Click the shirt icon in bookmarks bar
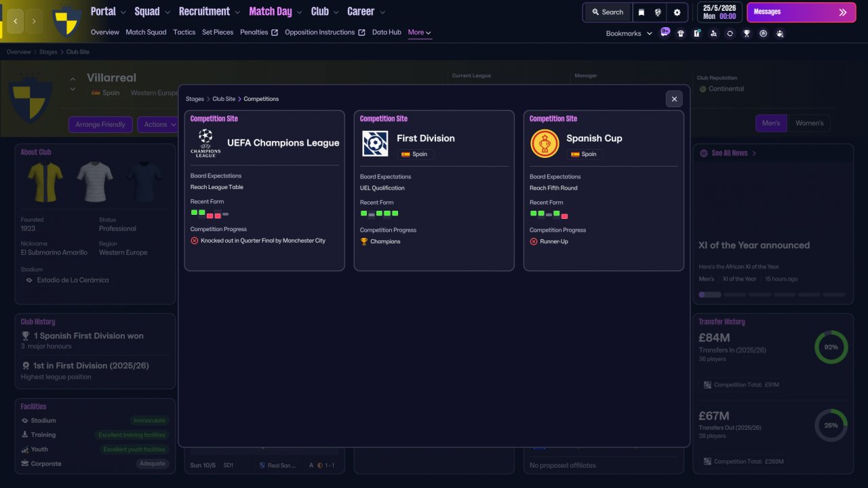Viewport: 868px width, 488px height. (x=681, y=33)
